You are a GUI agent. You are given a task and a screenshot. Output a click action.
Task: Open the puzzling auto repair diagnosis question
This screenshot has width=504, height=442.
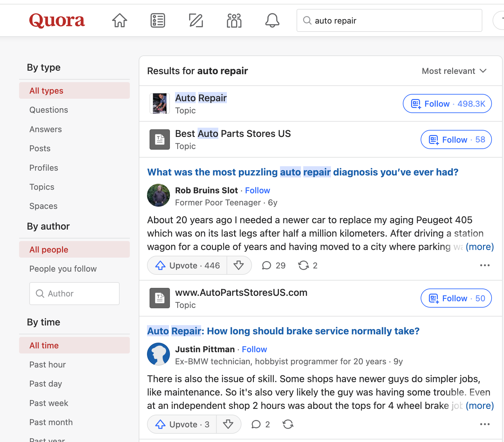(x=303, y=172)
